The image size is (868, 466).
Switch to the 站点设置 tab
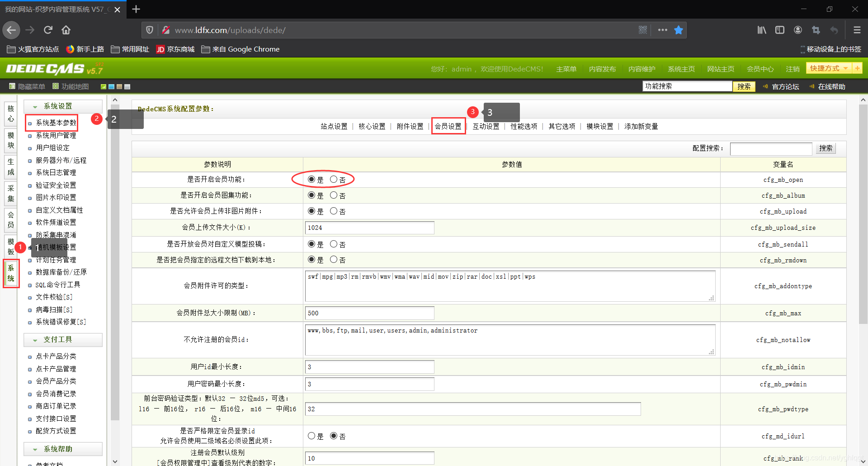(x=334, y=127)
